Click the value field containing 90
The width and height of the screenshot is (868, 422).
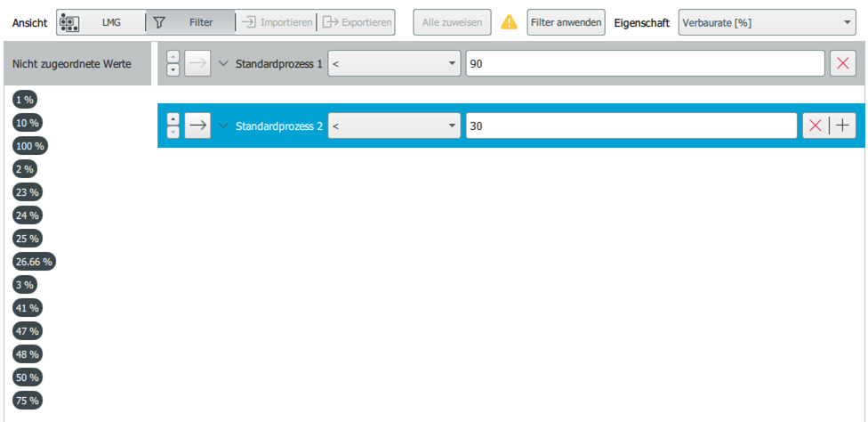pos(645,63)
